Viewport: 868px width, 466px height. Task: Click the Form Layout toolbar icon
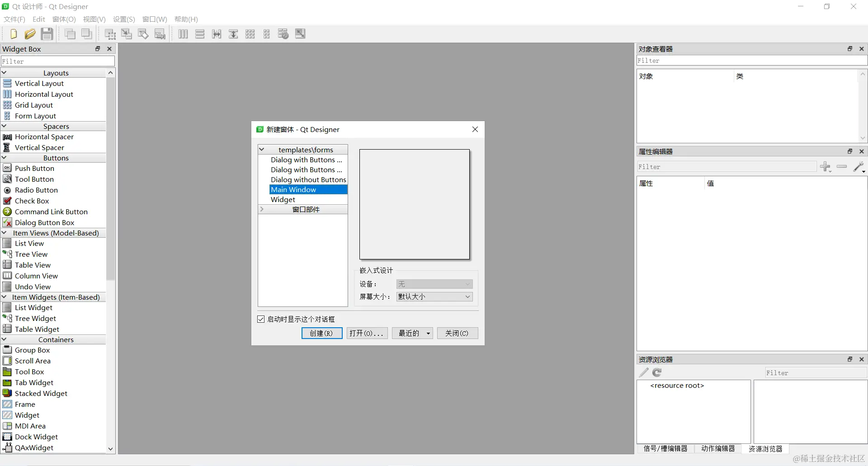[267, 34]
